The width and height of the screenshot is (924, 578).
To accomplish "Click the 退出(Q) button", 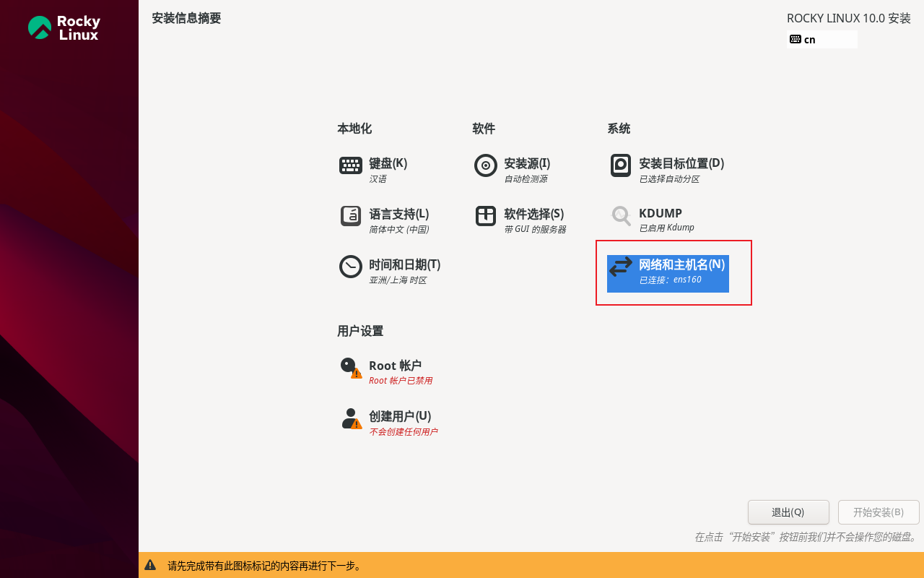I will click(788, 512).
